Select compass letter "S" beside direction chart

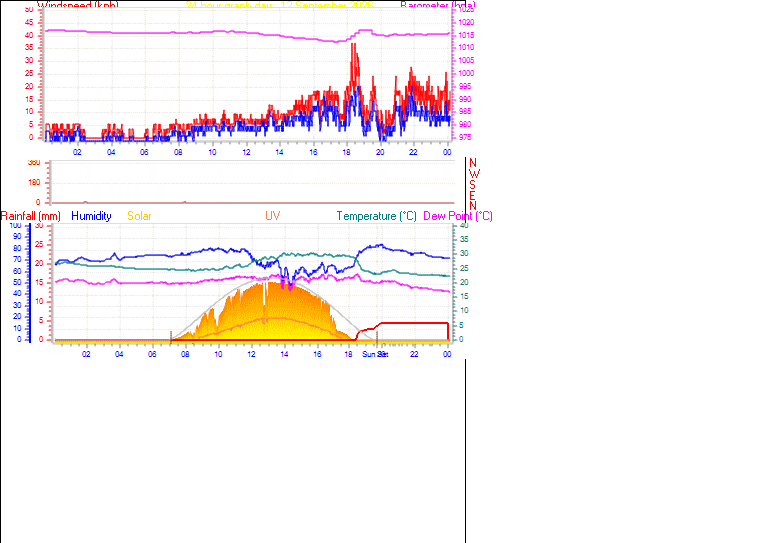472,185
